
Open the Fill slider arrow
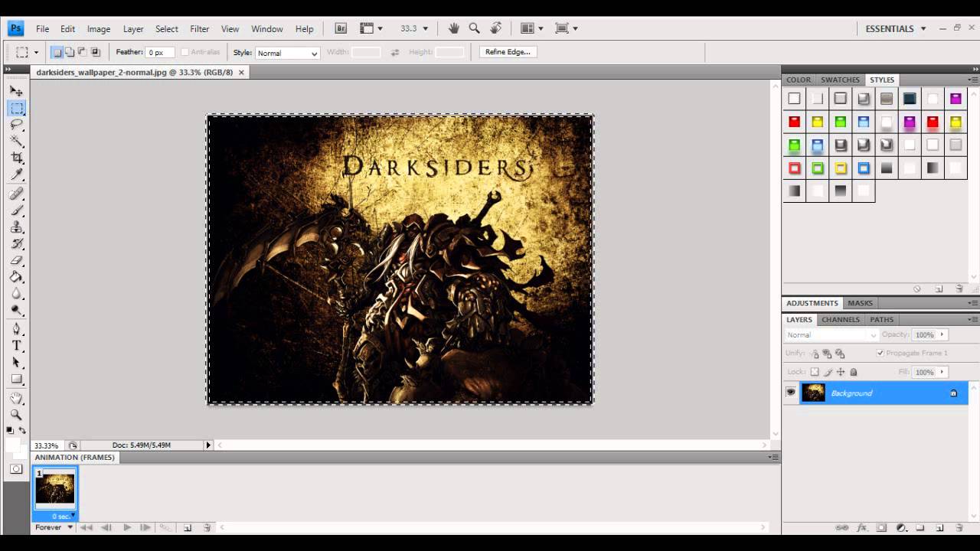(942, 372)
